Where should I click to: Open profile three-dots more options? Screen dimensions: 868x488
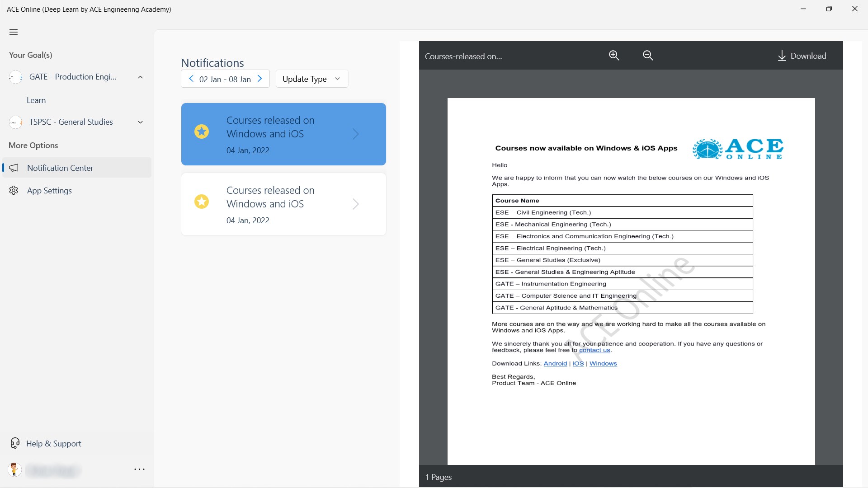click(139, 469)
